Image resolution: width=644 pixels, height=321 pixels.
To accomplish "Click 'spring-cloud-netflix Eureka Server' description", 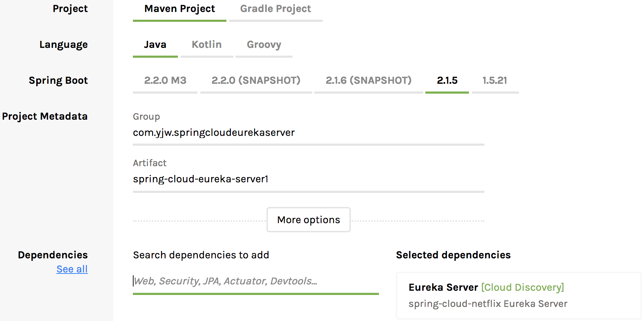I will point(488,304).
